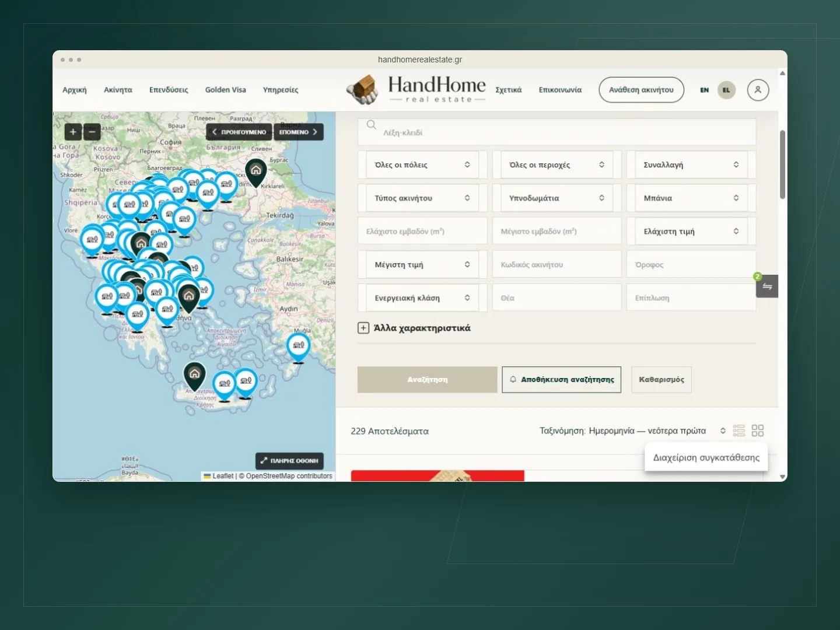
Task: Open the Ελάχιστη τιμή dropdown
Action: coord(691,231)
